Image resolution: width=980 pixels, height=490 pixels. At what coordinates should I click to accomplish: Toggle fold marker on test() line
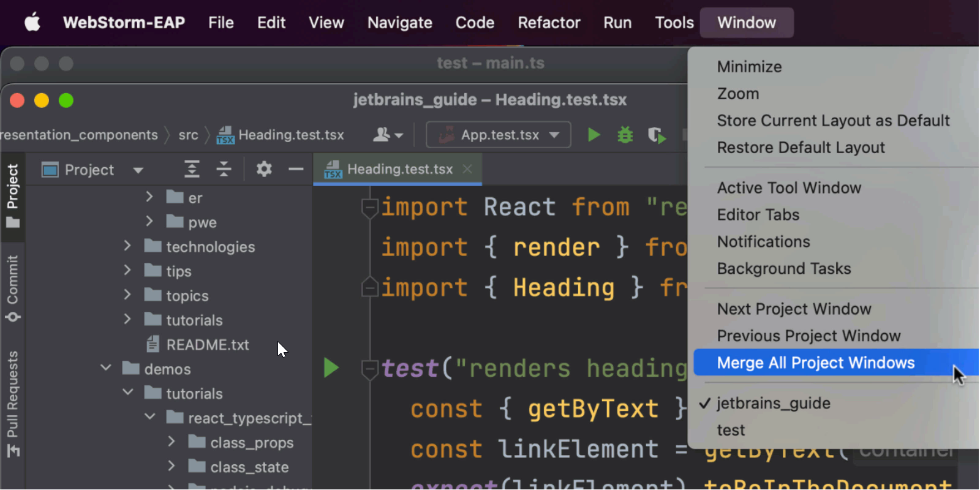(x=369, y=369)
